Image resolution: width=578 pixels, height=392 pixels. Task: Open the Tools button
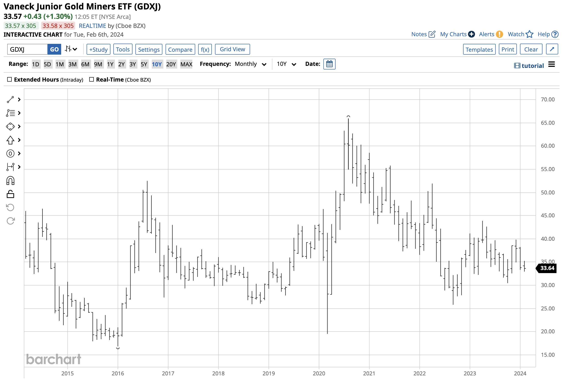click(x=123, y=49)
